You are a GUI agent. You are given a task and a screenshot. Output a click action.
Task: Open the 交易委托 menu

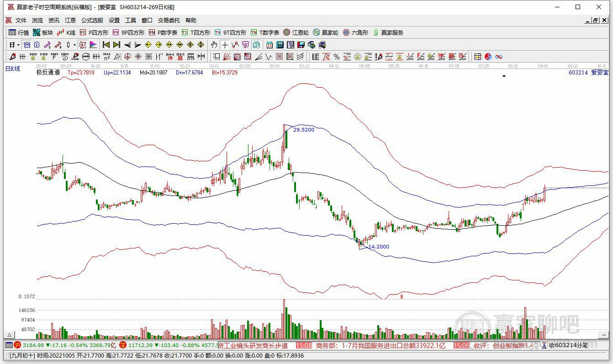(x=169, y=21)
